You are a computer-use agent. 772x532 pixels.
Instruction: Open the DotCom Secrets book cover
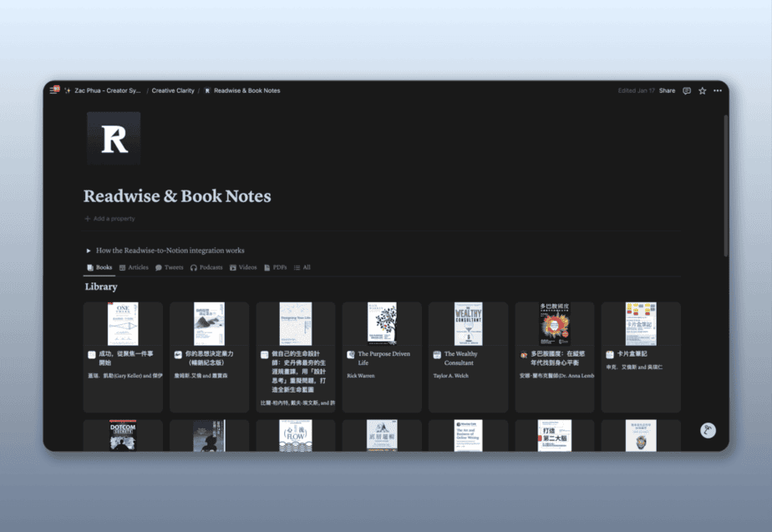(x=123, y=435)
